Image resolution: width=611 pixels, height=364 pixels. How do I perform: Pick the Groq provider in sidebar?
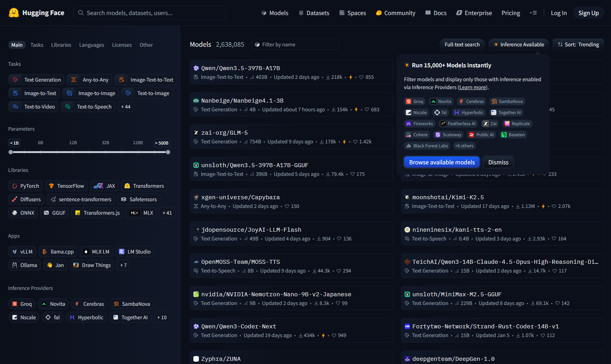[x=22, y=304]
